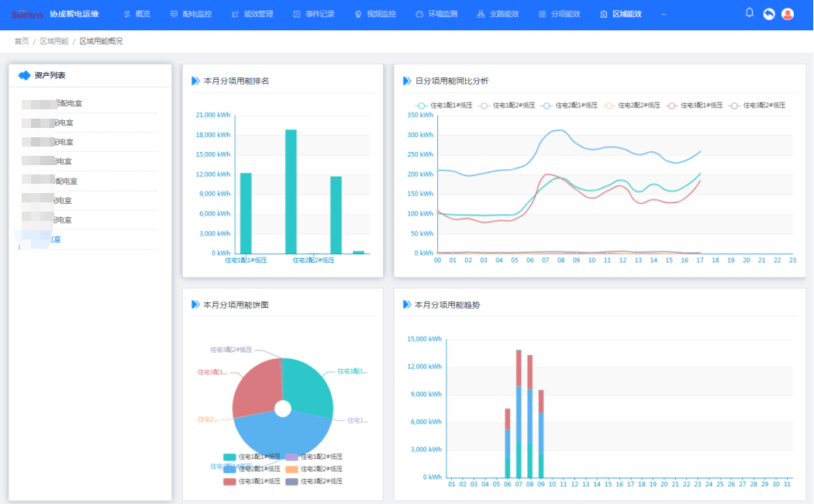Click the 配电监控 monitor icon in navigation

click(x=174, y=14)
